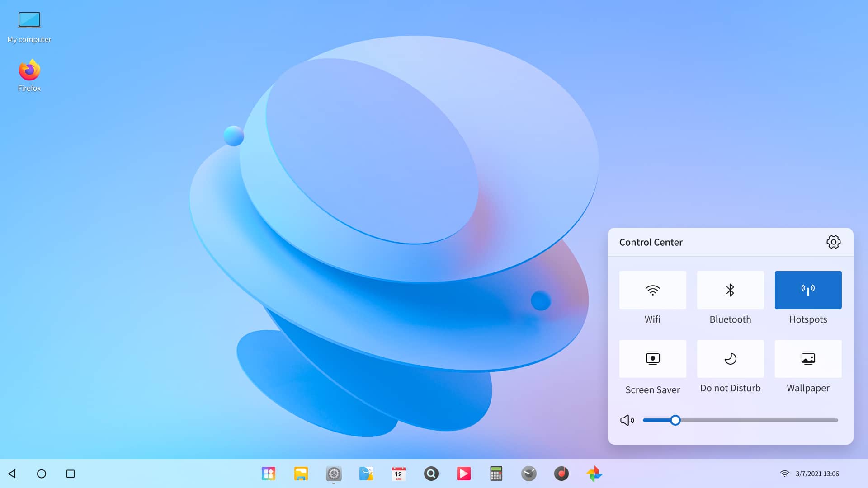Image resolution: width=868 pixels, height=488 pixels.
Task: Disable the Hotspots toggle
Action: pos(808,290)
